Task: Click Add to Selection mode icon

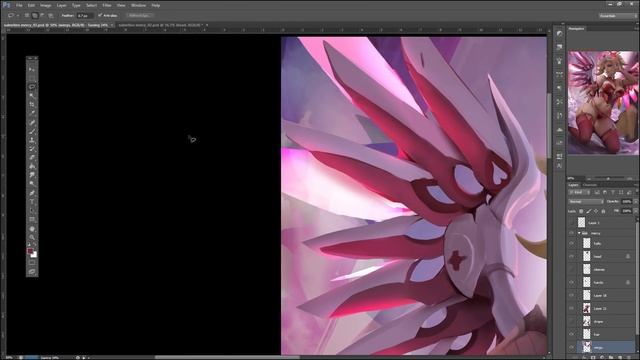Action: 35,16
